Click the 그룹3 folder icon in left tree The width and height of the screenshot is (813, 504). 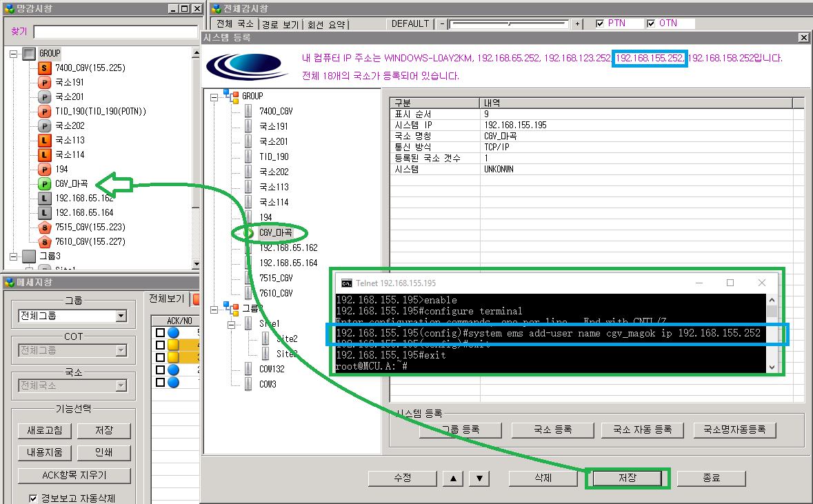(x=29, y=256)
